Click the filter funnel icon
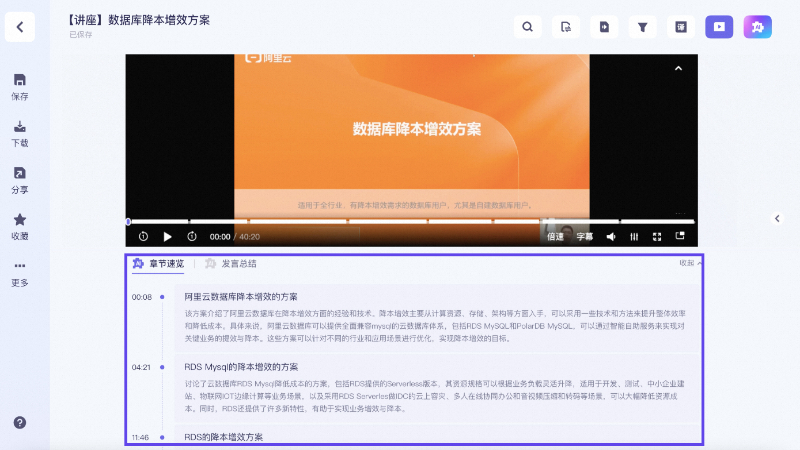The image size is (800, 450). (x=643, y=27)
